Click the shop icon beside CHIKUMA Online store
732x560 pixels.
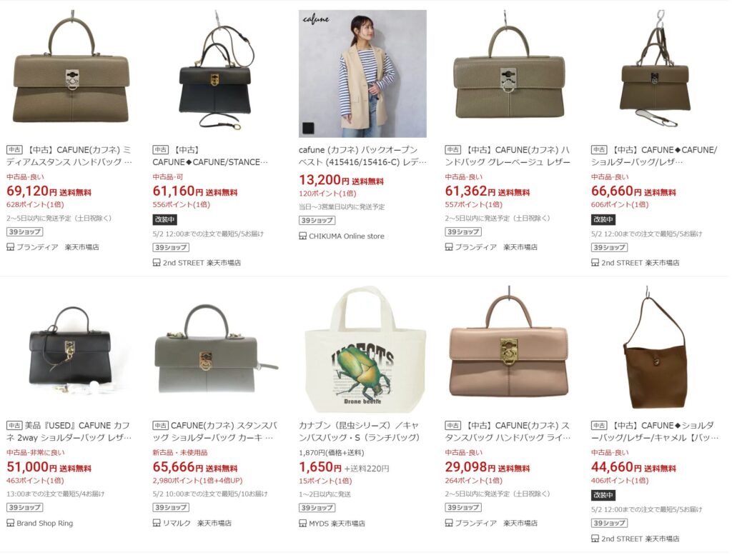[302, 236]
